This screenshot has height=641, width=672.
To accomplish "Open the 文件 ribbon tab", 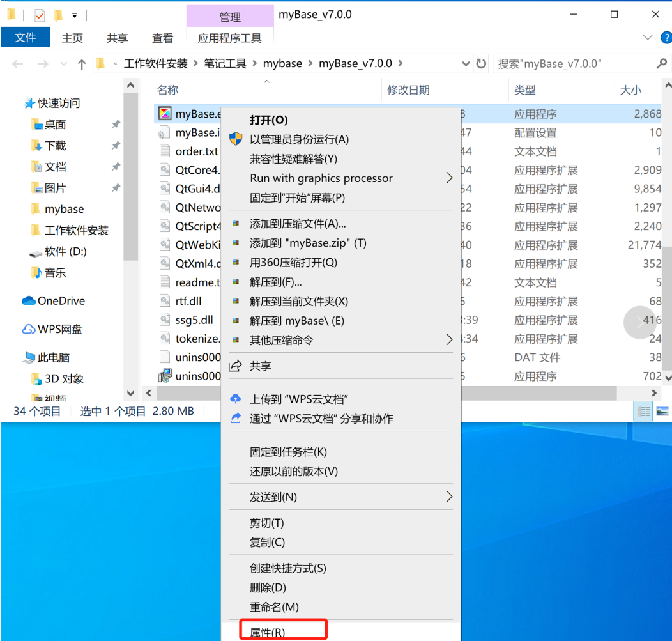I will [x=26, y=37].
